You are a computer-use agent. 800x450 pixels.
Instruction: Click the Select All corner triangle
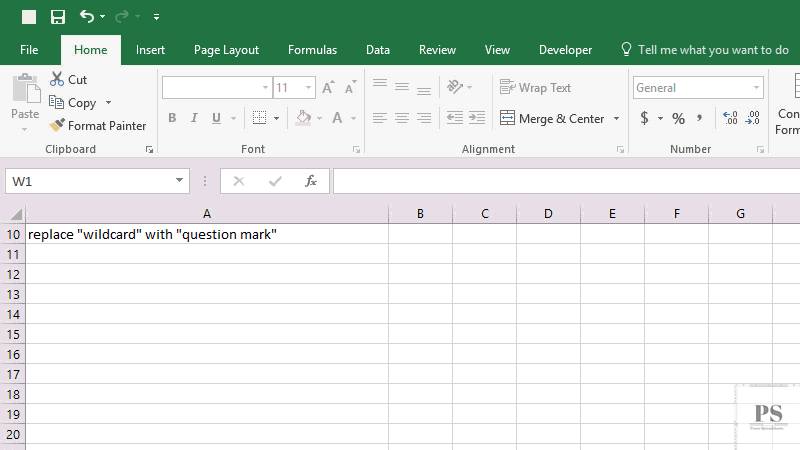tap(16, 214)
